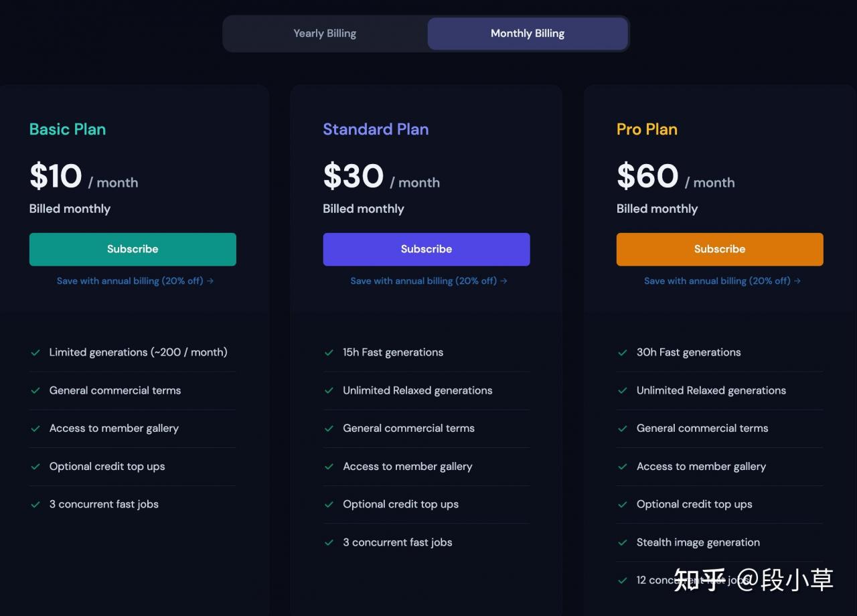Image resolution: width=857 pixels, height=616 pixels.
Task: Select the Monthly Billing tab
Action: click(528, 33)
